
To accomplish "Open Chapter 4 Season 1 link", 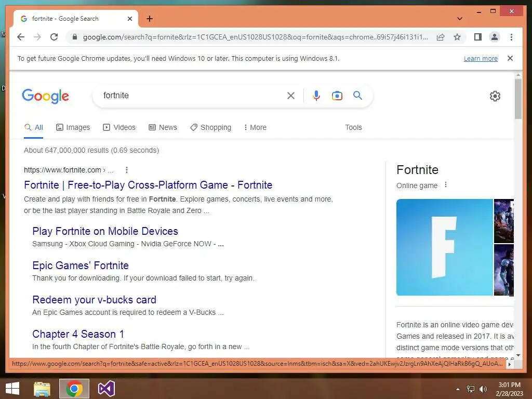I will (78, 334).
